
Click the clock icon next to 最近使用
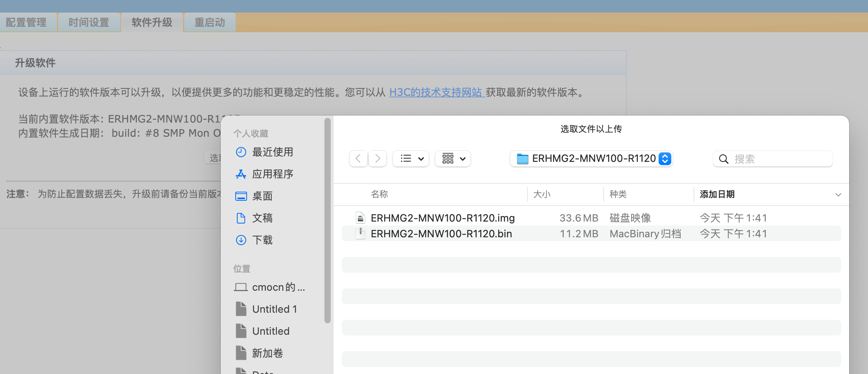point(241,152)
